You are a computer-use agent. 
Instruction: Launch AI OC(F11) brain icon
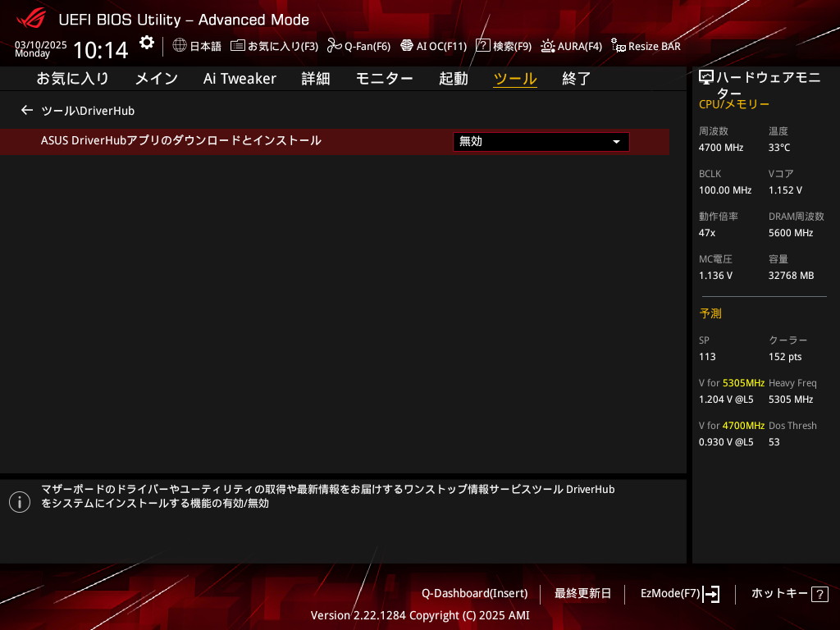pos(407,46)
